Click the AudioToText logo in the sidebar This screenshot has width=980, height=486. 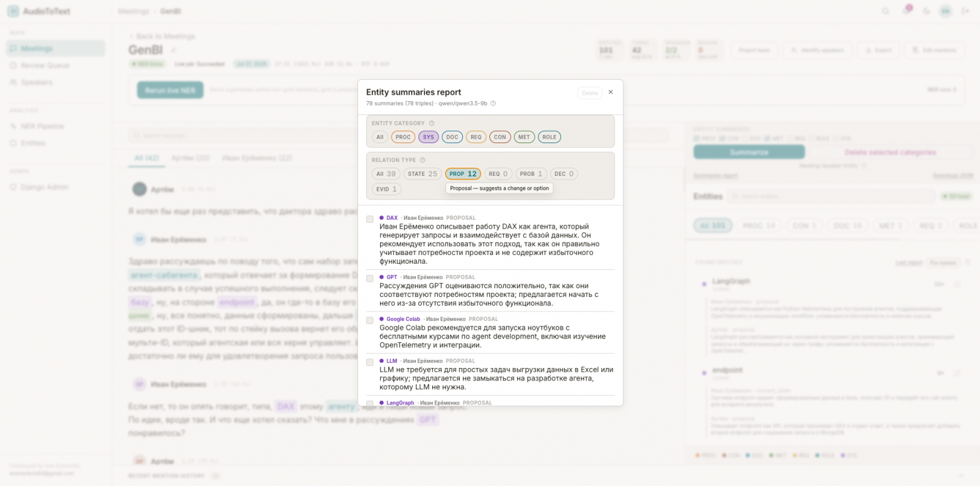(39, 11)
